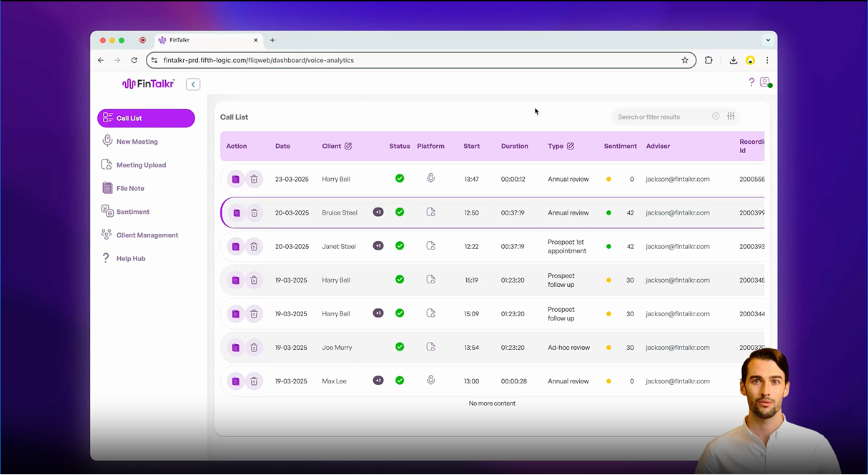Open New Meeting from sidebar
This screenshot has height=475, width=868.
click(137, 142)
